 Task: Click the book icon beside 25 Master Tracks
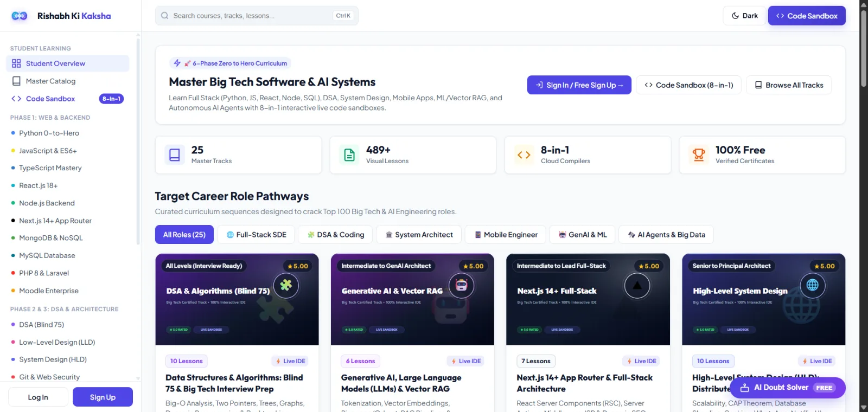click(175, 155)
